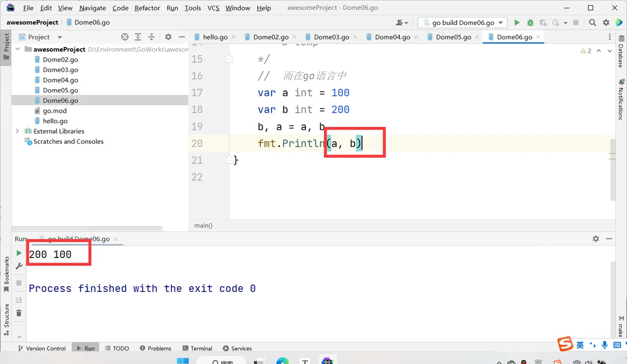Collapse the awesomeProject root folder
The width and height of the screenshot is (627, 364).
point(18,49)
